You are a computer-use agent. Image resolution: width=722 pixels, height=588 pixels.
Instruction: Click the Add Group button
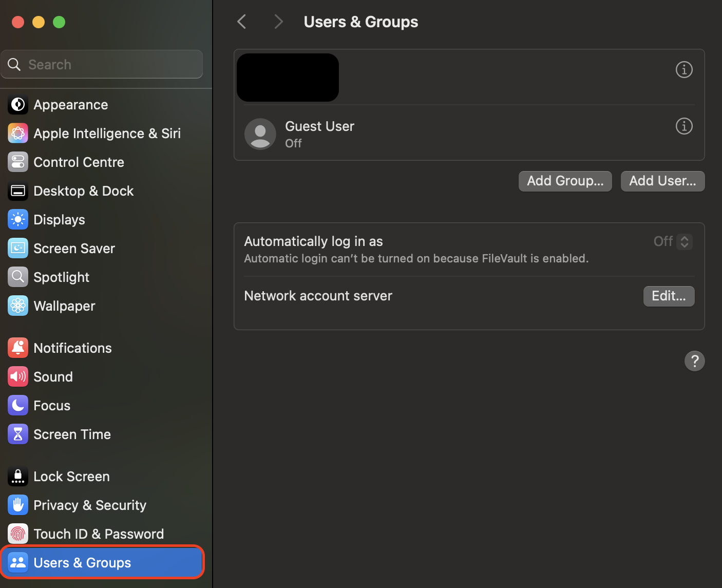[565, 181]
